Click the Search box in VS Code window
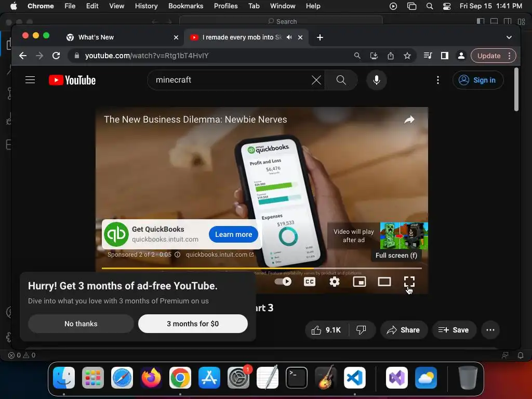 tap(281, 21)
